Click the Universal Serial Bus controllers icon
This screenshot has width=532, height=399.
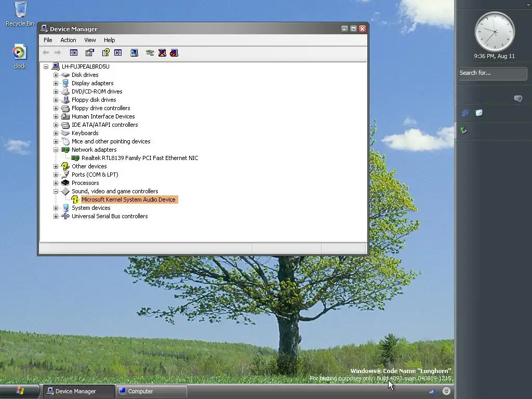(x=65, y=216)
